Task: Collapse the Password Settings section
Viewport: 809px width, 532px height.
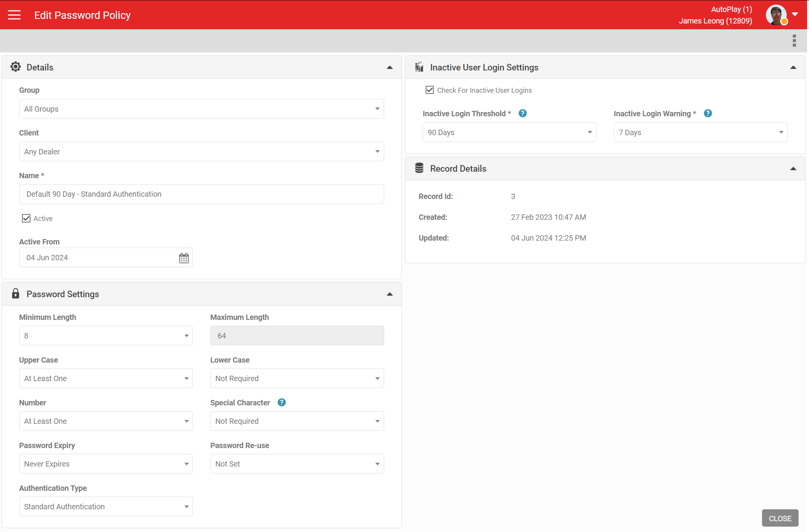Action: [389, 294]
